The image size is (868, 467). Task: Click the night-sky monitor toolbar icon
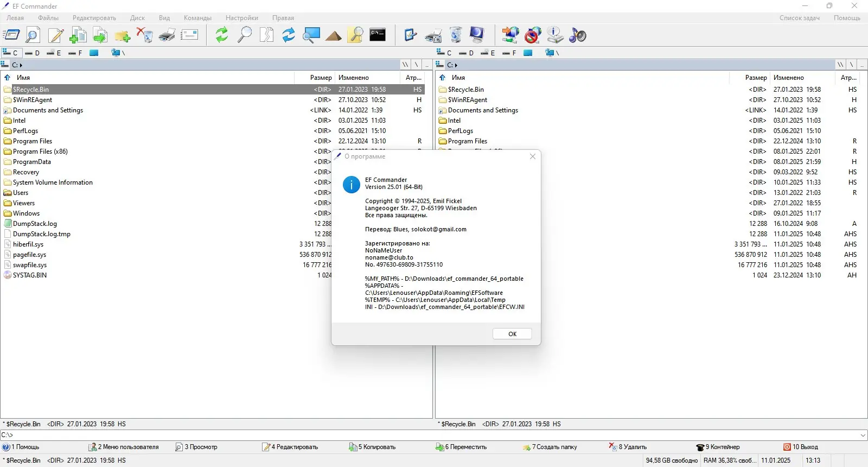[x=477, y=35]
